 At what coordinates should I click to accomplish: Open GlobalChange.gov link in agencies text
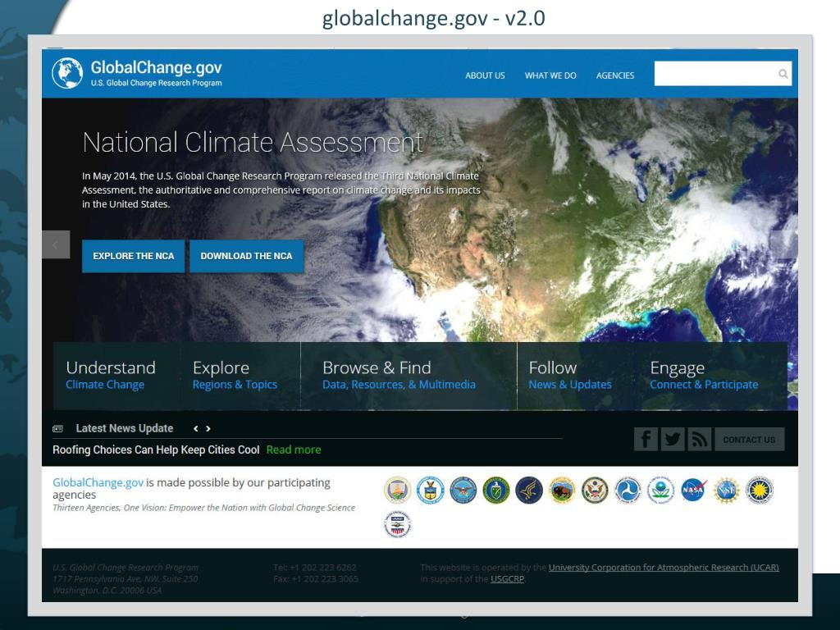coord(98,482)
